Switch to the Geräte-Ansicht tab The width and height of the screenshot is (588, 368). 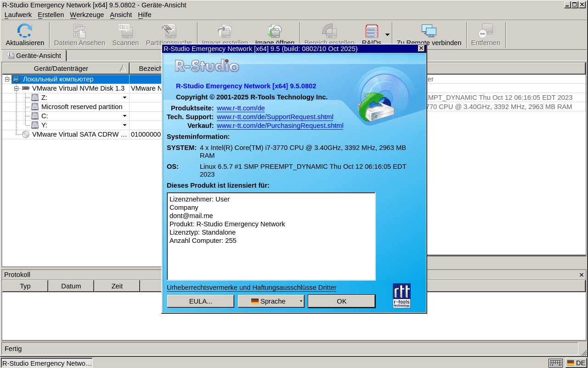pyautogui.click(x=34, y=56)
